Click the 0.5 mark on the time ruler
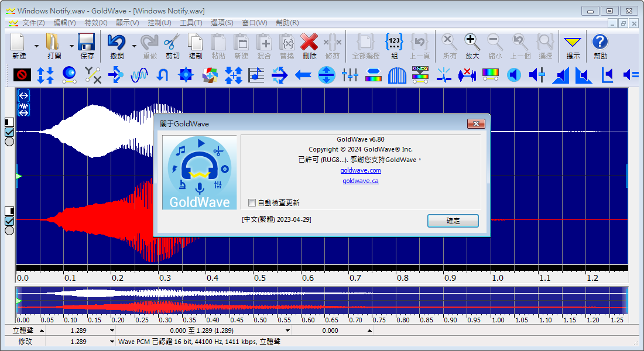 pos(259,278)
